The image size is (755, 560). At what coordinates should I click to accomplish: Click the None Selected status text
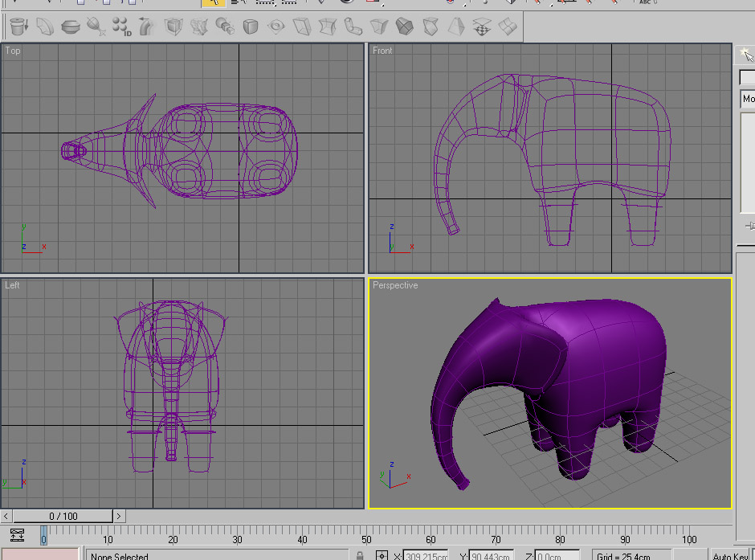pyautogui.click(x=120, y=556)
